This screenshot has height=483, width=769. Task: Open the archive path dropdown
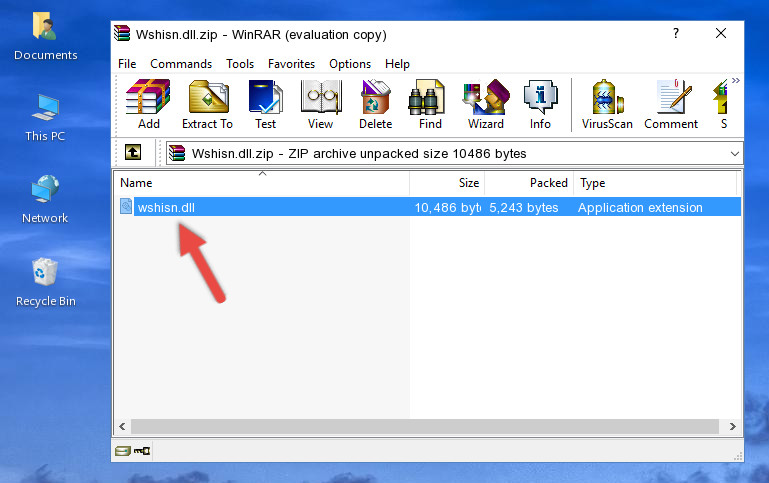pyautogui.click(x=734, y=153)
